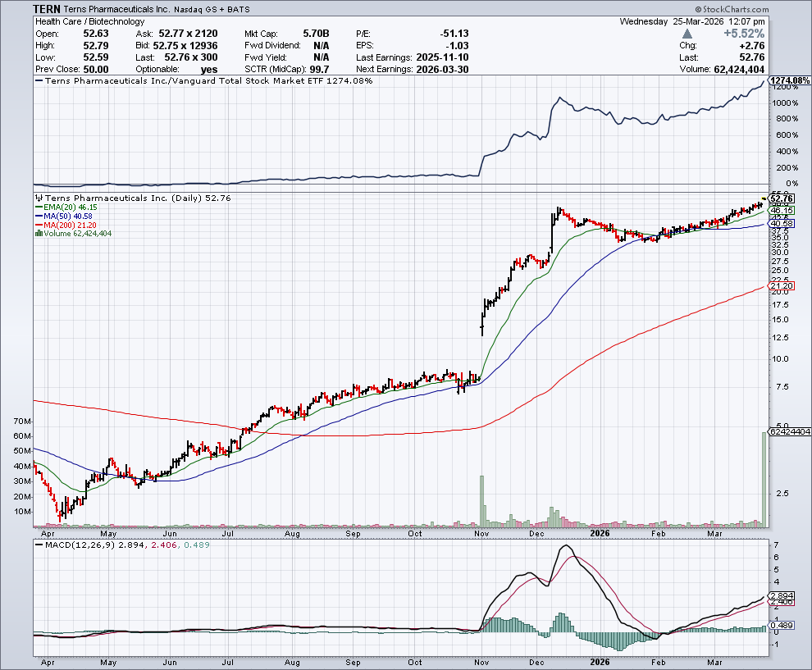Click the yellow last-price arrow marker at 52.76
Viewport: 812px width, 670px height.
pyautogui.click(x=765, y=198)
